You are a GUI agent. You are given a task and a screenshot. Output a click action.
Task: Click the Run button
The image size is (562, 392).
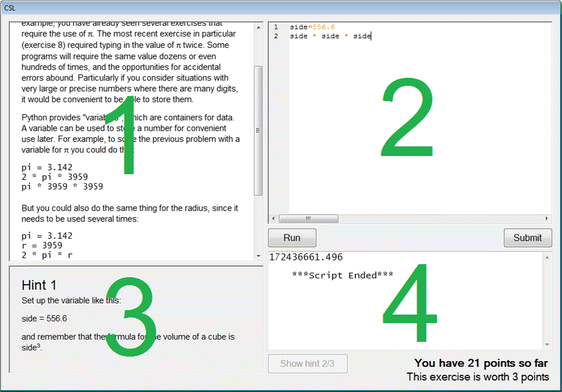(292, 238)
